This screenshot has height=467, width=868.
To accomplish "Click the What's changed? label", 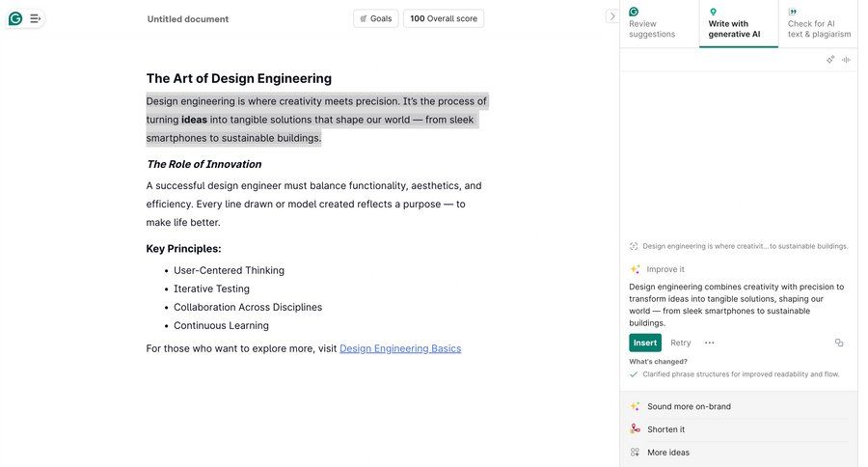I will (658, 362).
